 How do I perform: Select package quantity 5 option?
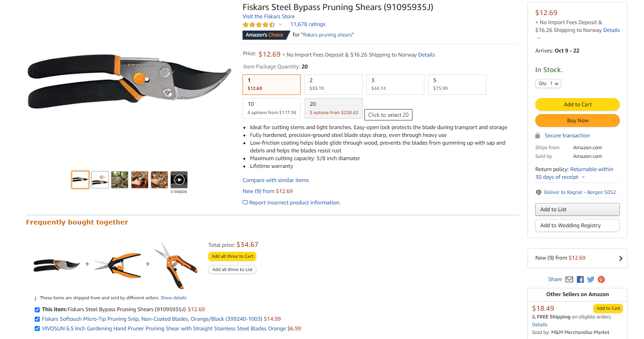[457, 84]
